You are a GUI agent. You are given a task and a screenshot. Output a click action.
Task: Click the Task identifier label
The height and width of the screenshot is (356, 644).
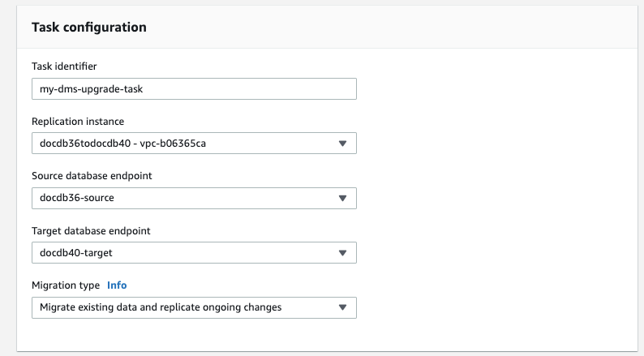(x=64, y=66)
